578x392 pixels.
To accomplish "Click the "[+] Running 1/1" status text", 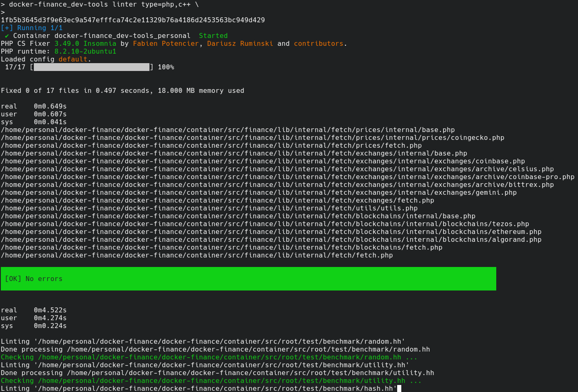I will click(x=32, y=28).
